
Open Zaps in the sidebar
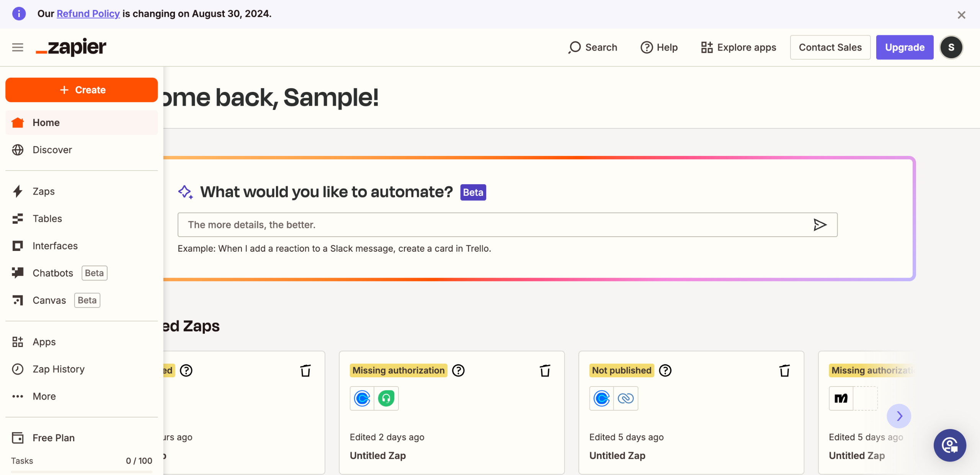(x=43, y=191)
